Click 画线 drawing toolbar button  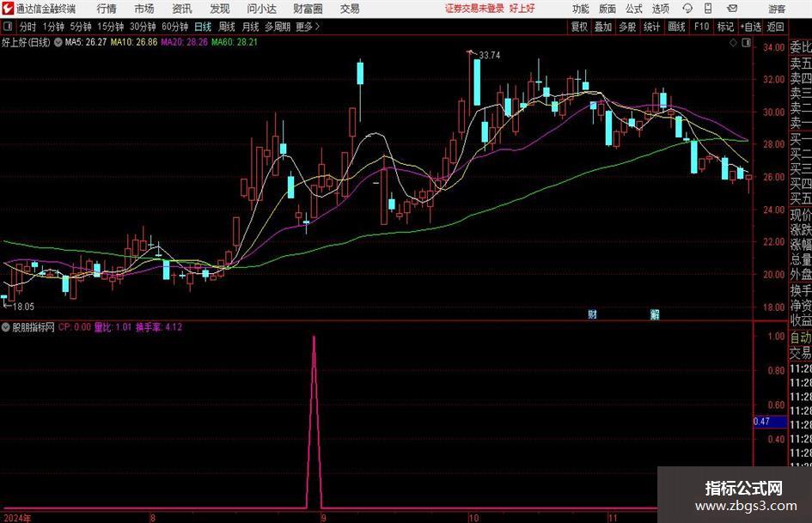[x=677, y=27]
